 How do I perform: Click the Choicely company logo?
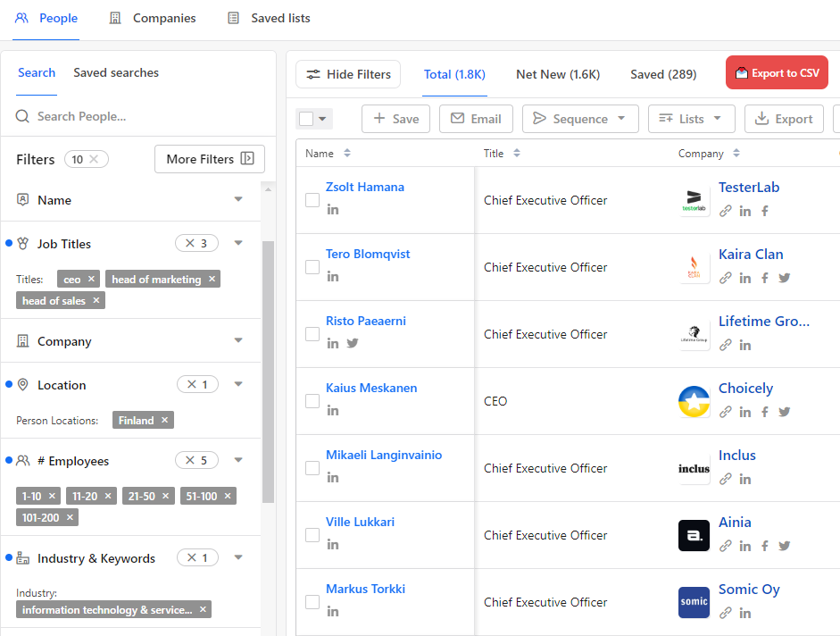tap(694, 402)
